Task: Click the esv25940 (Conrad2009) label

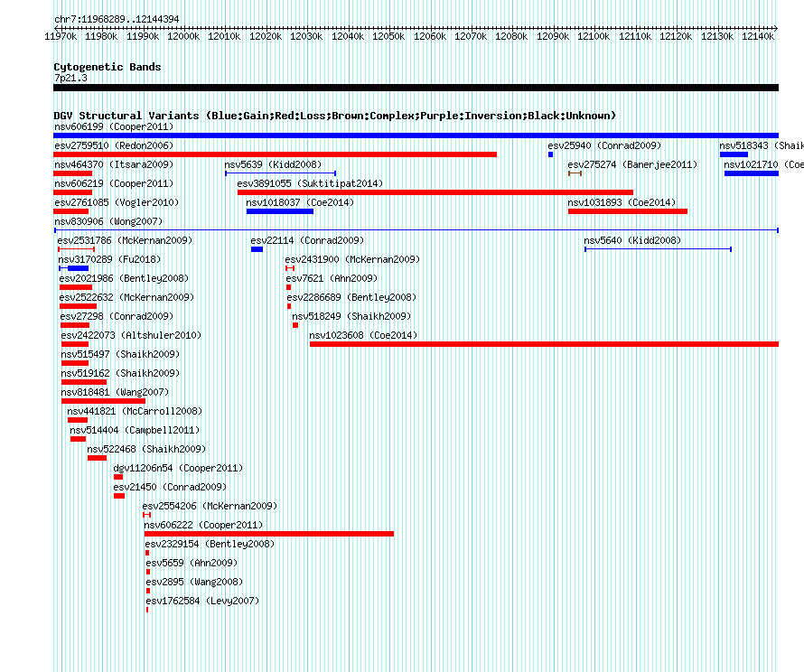Action: (x=604, y=145)
